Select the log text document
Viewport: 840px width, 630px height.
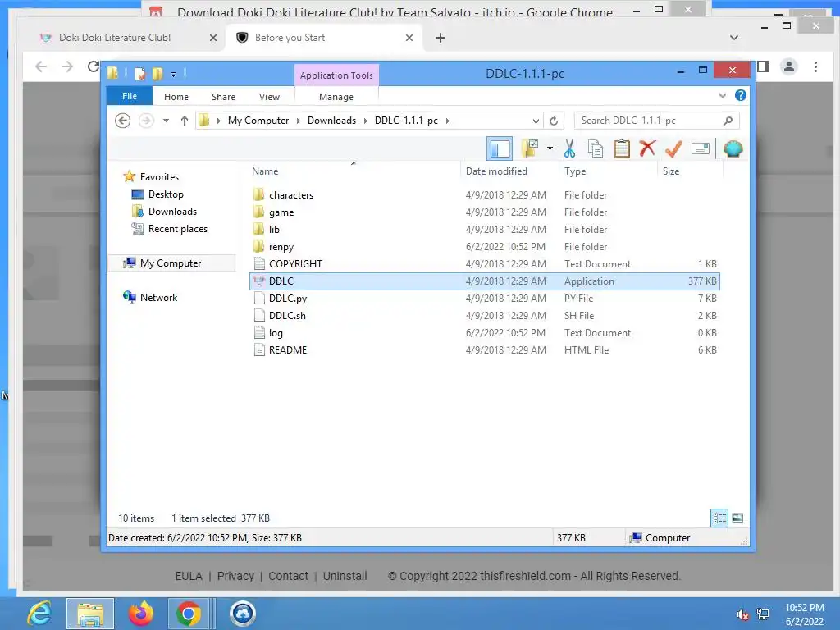point(485,333)
